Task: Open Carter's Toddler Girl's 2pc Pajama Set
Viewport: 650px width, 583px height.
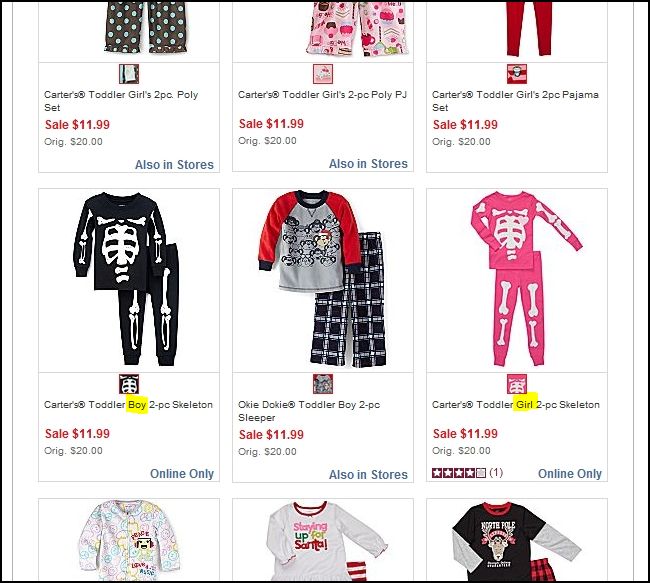Action: coord(515,101)
